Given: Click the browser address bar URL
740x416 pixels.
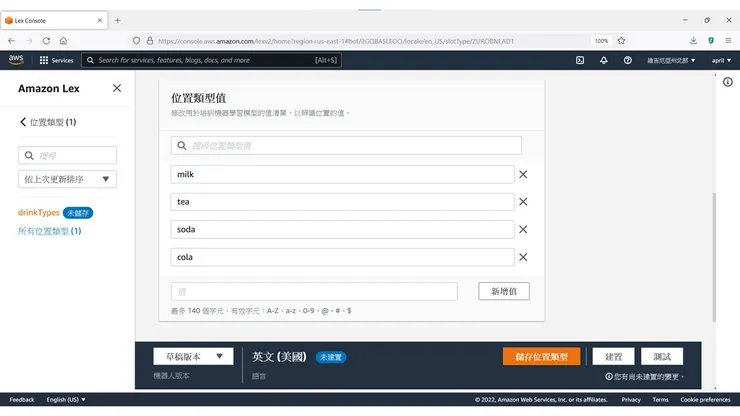Looking at the screenshot, I should point(336,41).
